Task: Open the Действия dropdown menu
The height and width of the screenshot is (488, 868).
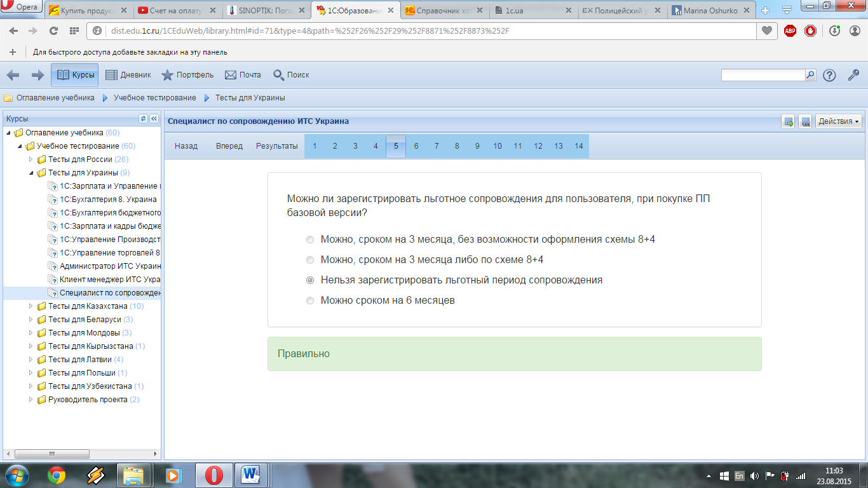Action: click(838, 121)
